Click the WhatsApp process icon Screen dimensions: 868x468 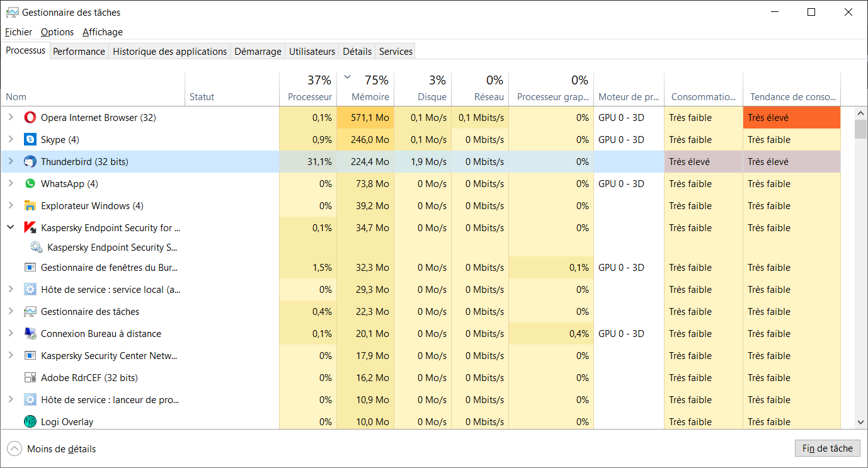click(x=30, y=184)
